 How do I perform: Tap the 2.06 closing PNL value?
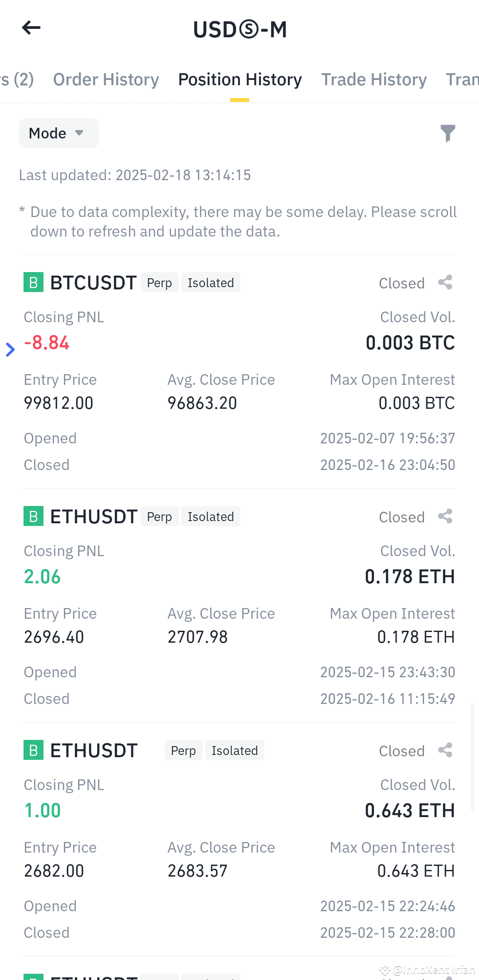[42, 577]
